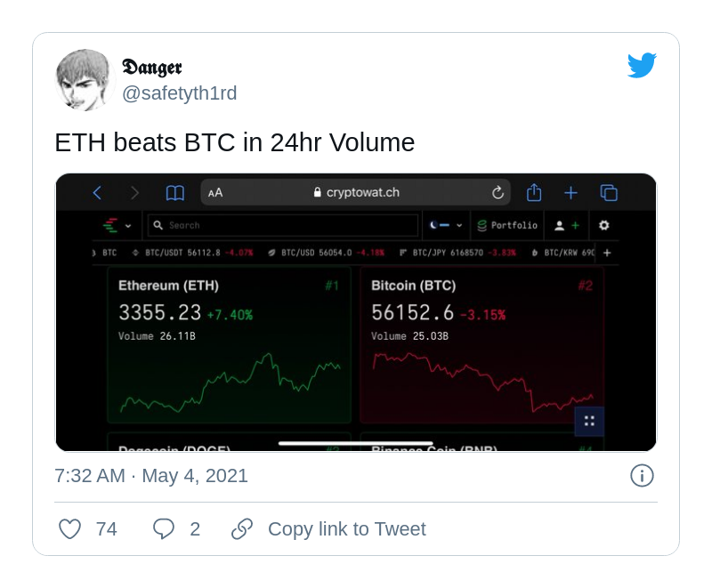The height and width of the screenshot is (588, 712).
Task: Reload the cryptowat.ch page
Action: 498,192
